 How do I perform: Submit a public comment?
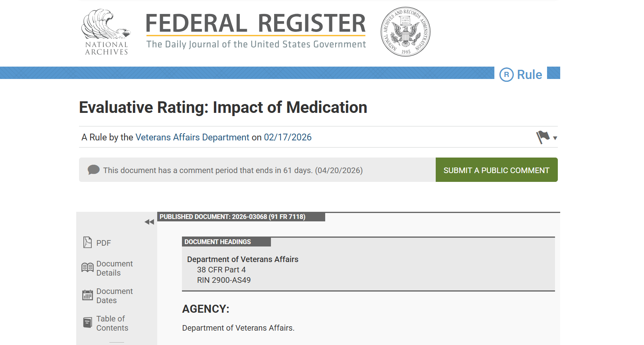click(496, 170)
